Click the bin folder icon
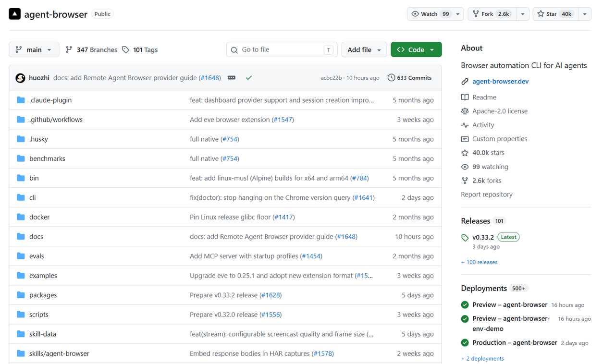 [21, 178]
